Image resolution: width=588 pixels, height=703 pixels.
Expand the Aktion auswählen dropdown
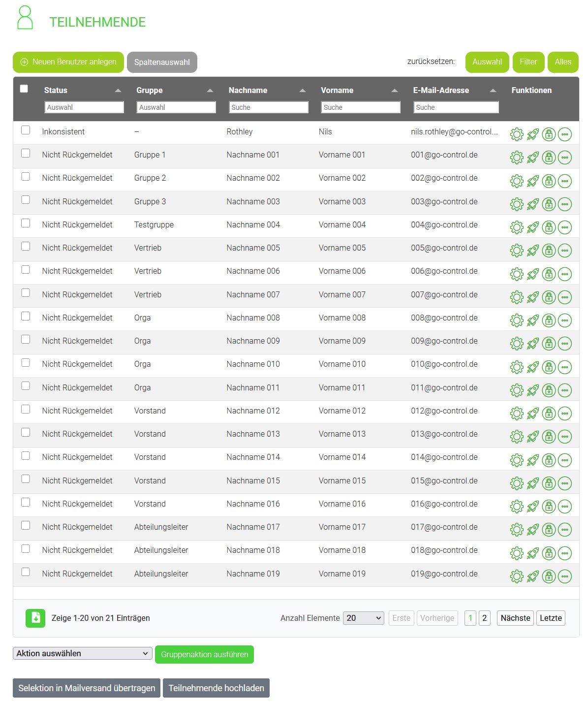coord(82,654)
